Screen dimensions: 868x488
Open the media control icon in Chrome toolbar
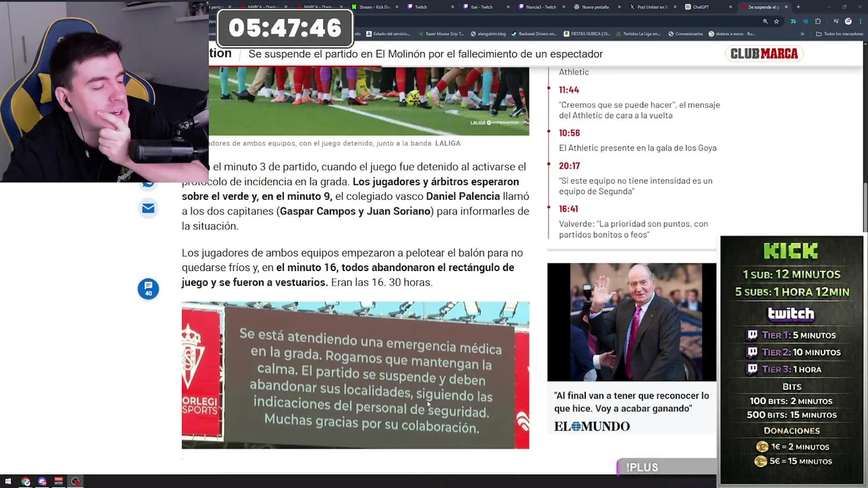pyautogui.click(x=835, y=21)
